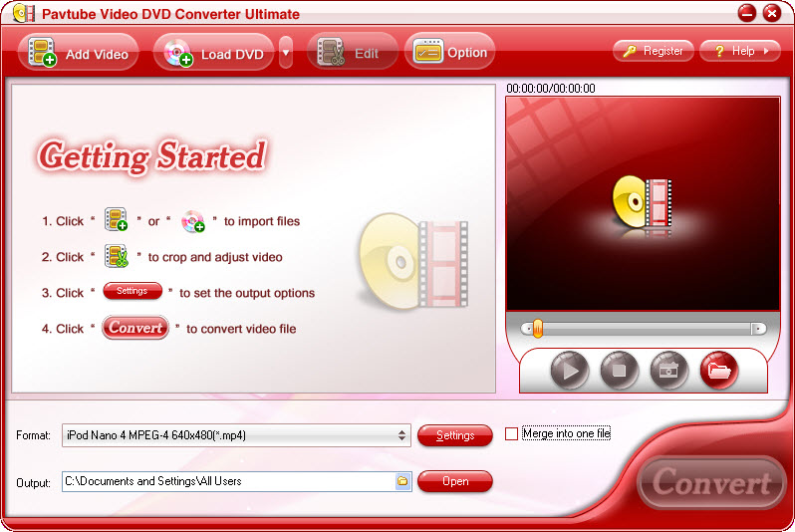The image size is (795, 532).
Task: Click the 'to set the output options' text
Action: pyautogui.click(x=247, y=293)
